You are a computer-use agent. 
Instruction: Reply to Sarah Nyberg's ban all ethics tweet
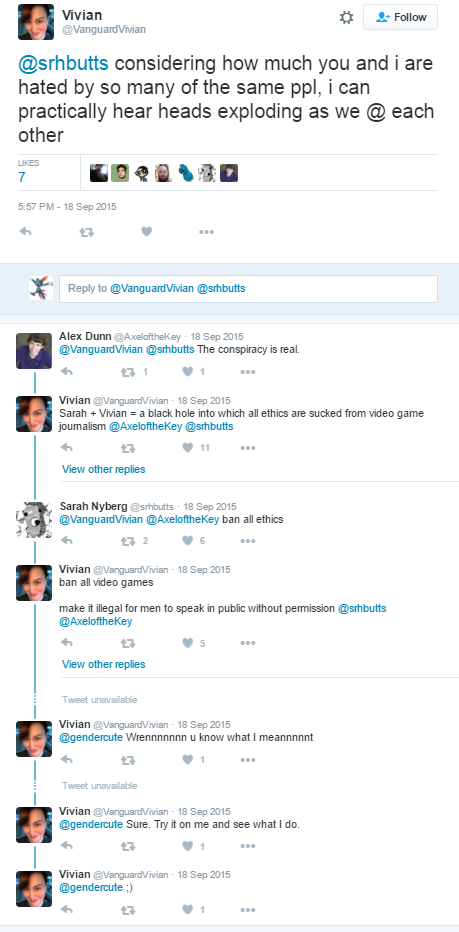tap(67, 540)
